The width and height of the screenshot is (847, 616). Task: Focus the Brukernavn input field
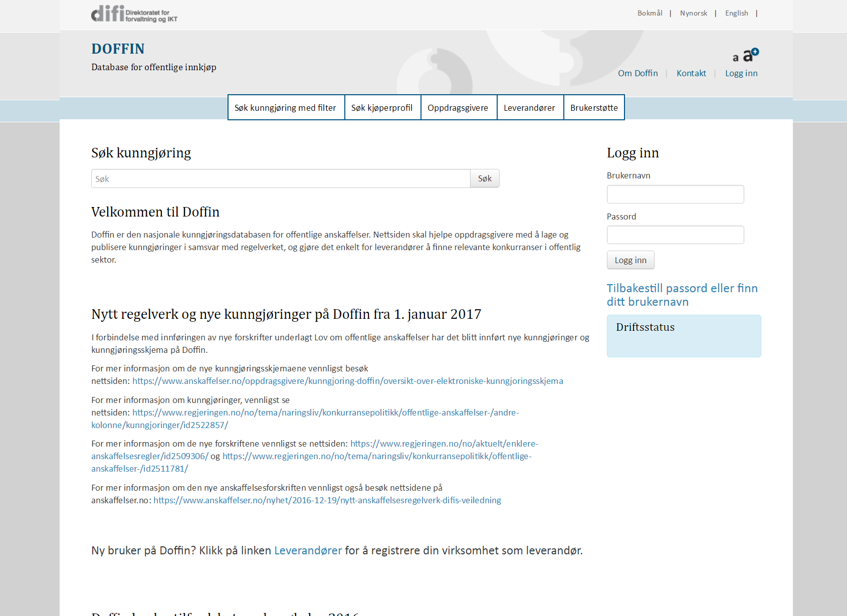pos(675,194)
